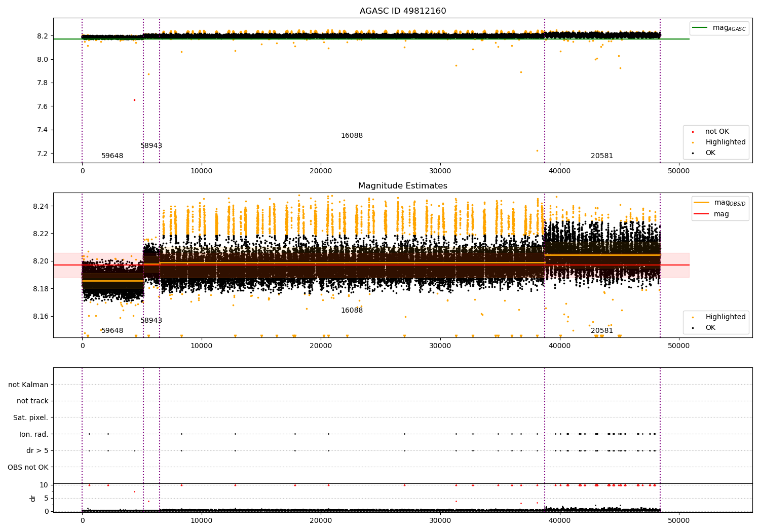Click the 'Ion. rad.' axis label
The image size is (760, 532).
click(34, 434)
